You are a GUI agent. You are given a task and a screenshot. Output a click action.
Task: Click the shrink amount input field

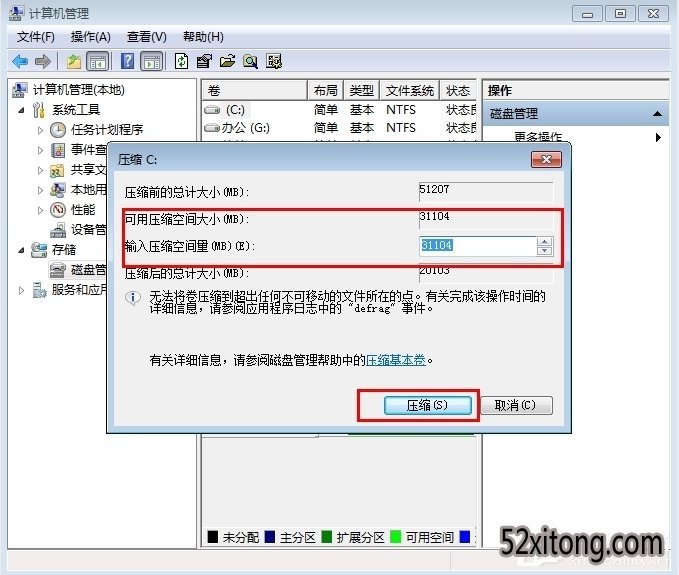(478, 246)
